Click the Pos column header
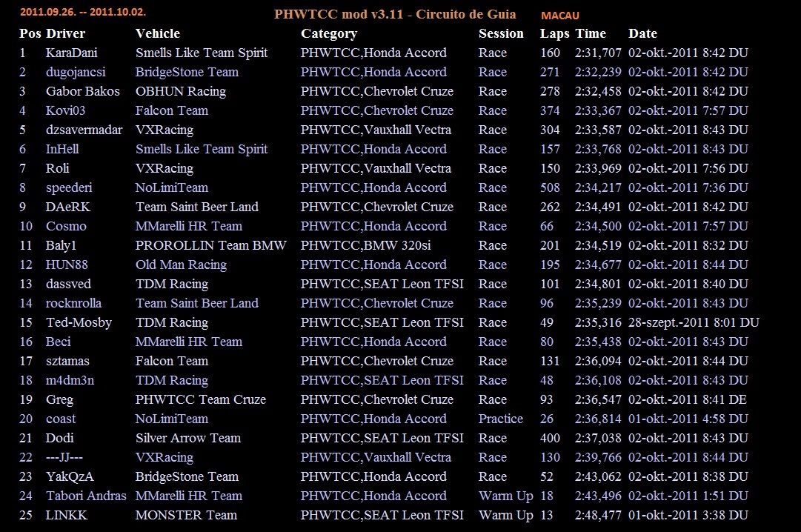 click(x=30, y=34)
